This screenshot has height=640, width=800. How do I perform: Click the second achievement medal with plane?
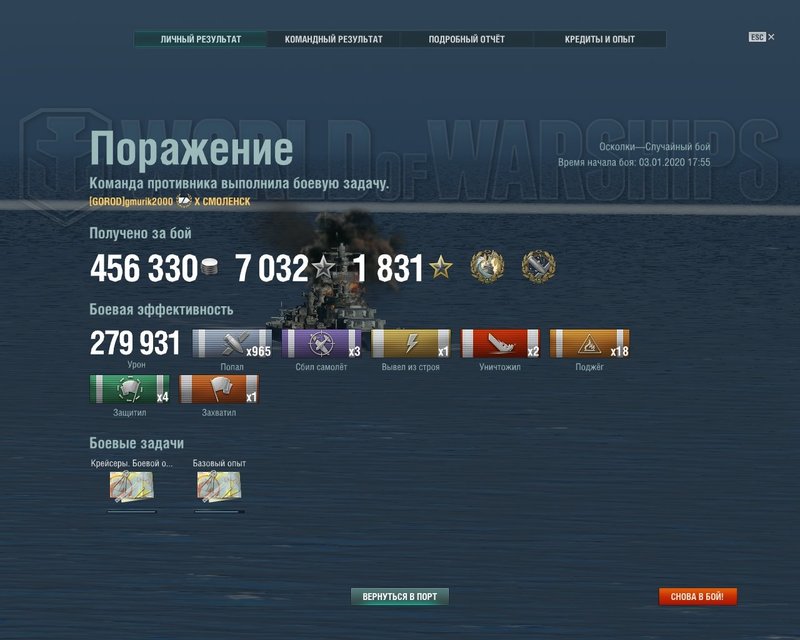click(x=539, y=266)
